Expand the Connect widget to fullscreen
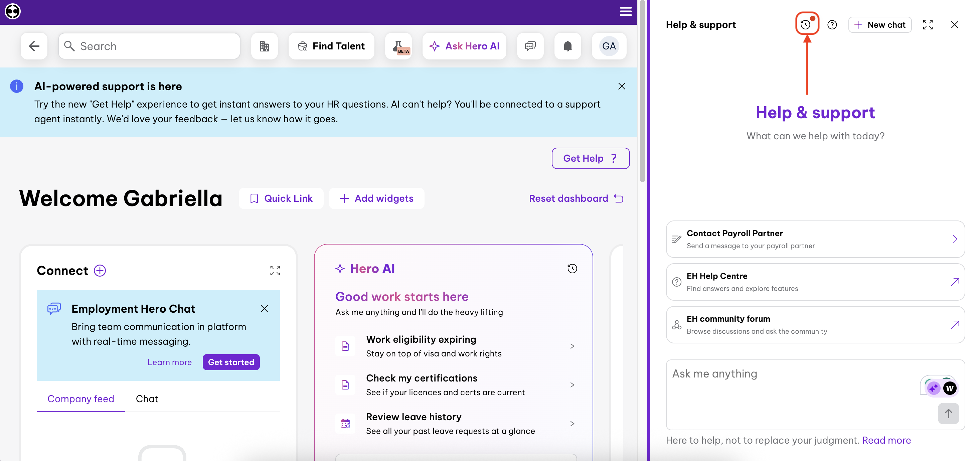The width and height of the screenshot is (980, 461). [275, 271]
